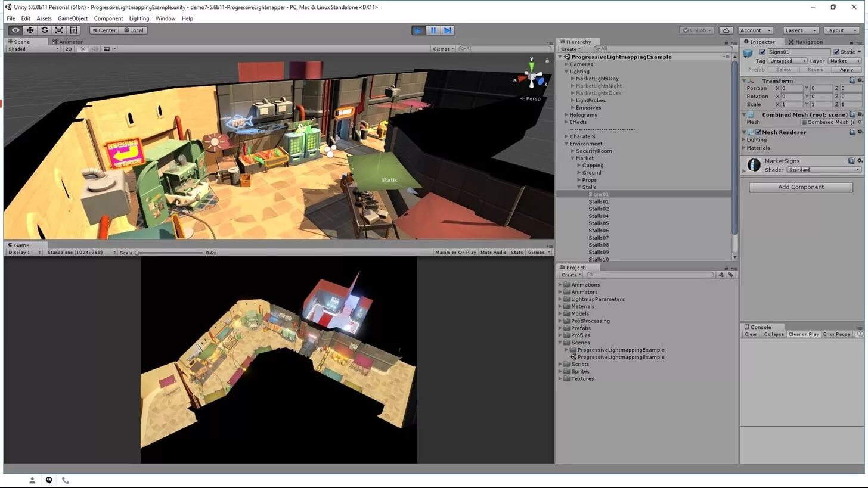Screen dimensions: 868x488
Task: Adjust the Game view Scale slider
Action: point(169,253)
